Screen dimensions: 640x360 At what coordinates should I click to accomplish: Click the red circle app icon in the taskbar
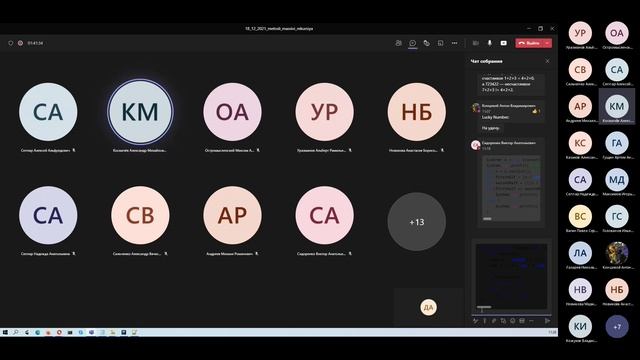[59, 333]
